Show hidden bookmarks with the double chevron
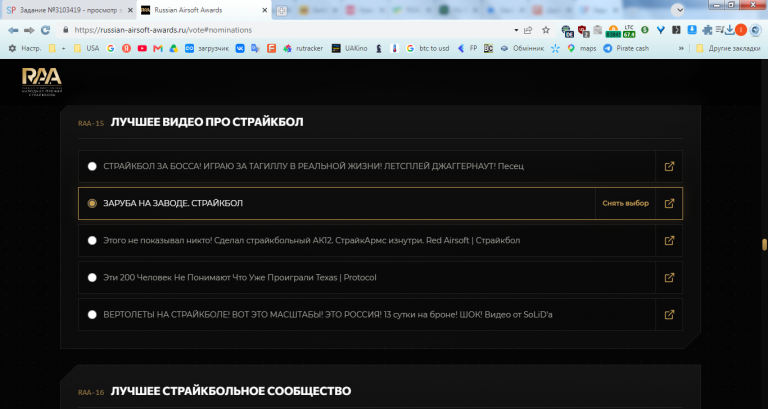The image size is (768, 409). click(x=681, y=48)
